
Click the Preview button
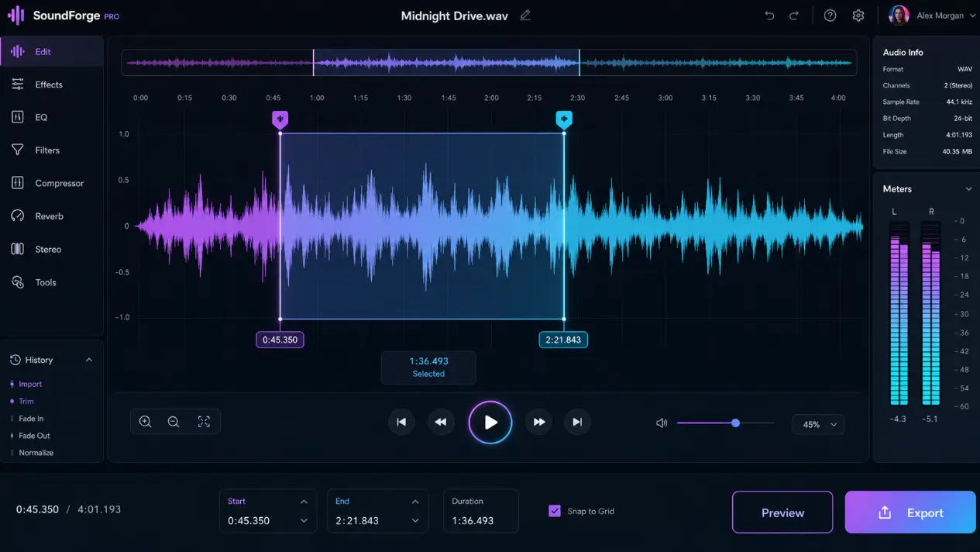tap(782, 512)
